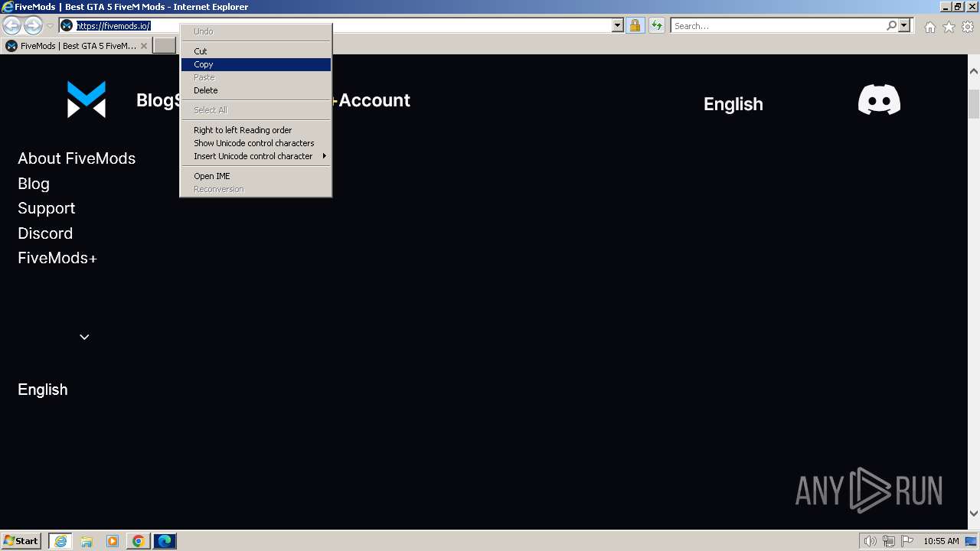Open the Account link in the header
980x551 pixels.
[374, 100]
